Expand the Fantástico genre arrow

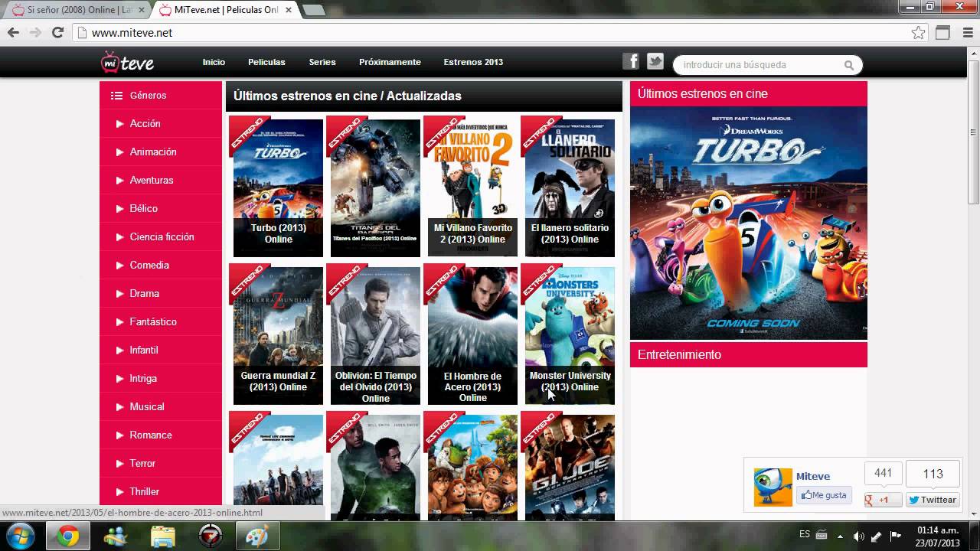pyautogui.click(x=119, y=322)
